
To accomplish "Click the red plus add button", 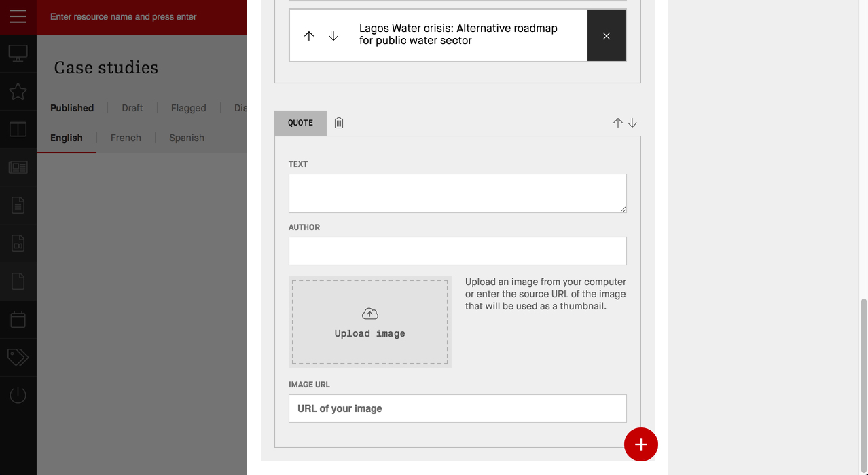I will [641, 444].
